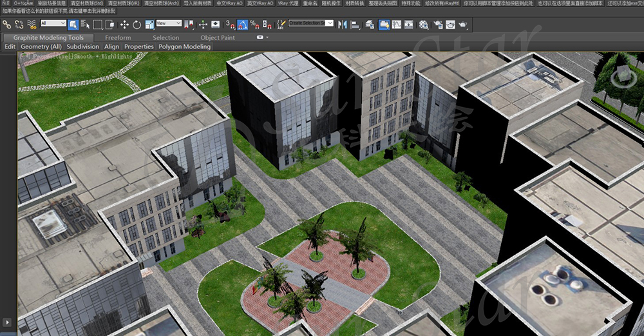644x336 pixels.
Task: Open the Layer Manager icon
Action: pyautogui.click(x=370, y=25)
